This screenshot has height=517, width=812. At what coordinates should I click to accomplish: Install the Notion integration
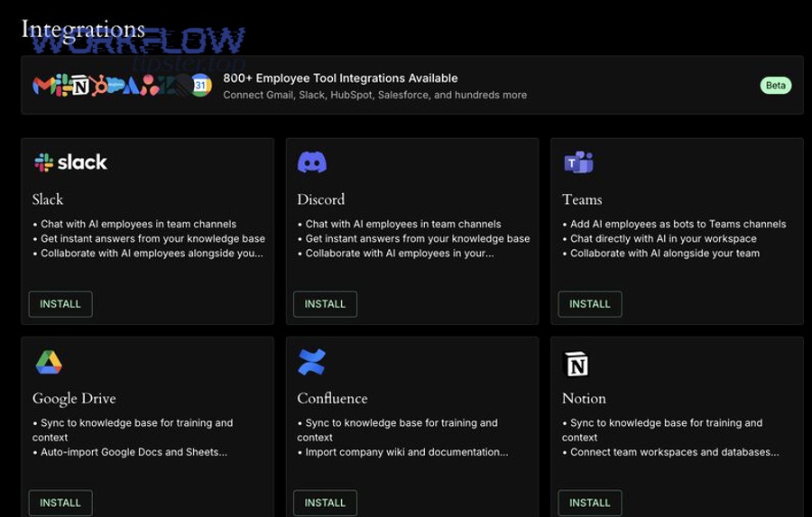pos(590,503)
